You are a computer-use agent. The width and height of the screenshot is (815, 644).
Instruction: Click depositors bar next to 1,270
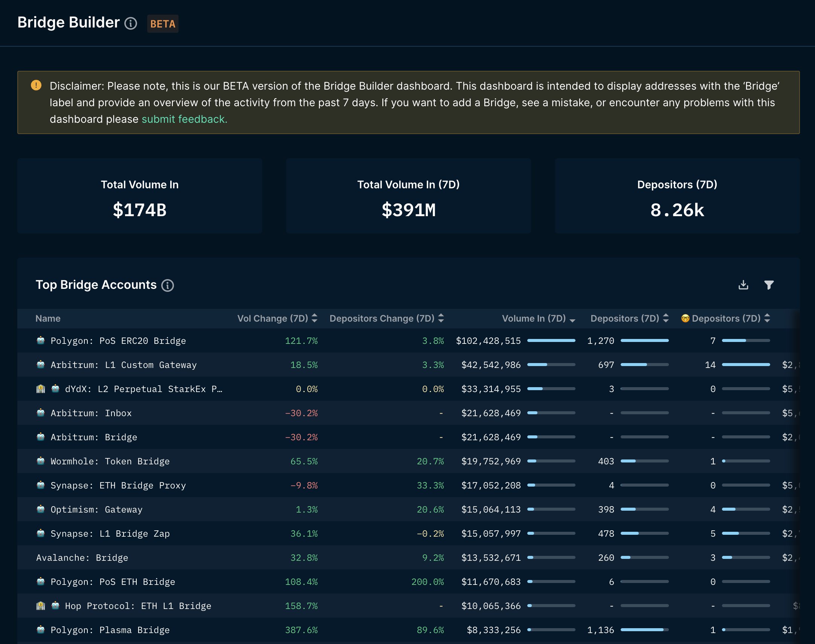coord(645,340)
